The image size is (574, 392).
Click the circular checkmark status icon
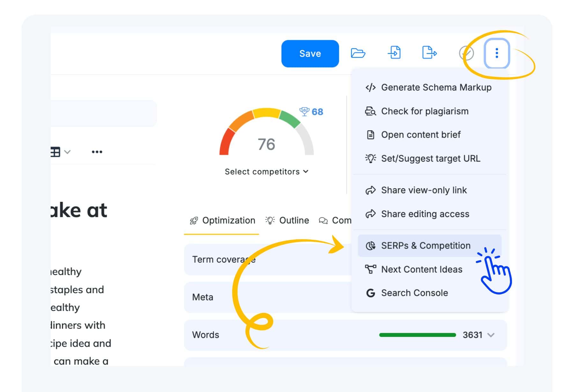pyautogui.click(x=466, y=53)
